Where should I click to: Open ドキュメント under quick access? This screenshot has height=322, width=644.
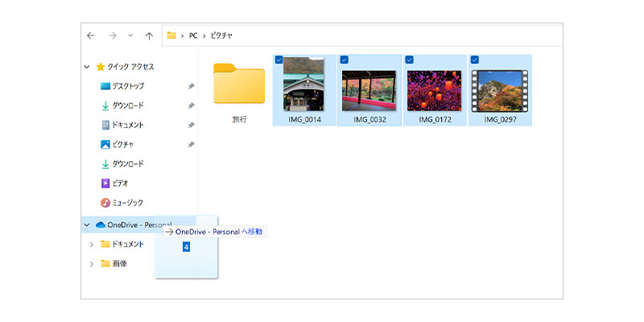click(x=128, y=125)
